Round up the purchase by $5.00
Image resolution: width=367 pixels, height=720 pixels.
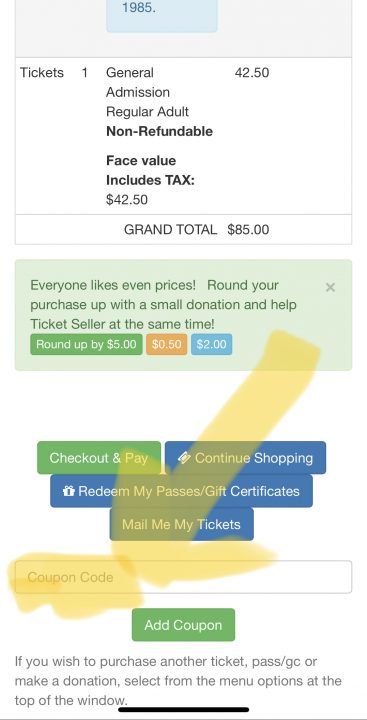(x=86, y=344)
